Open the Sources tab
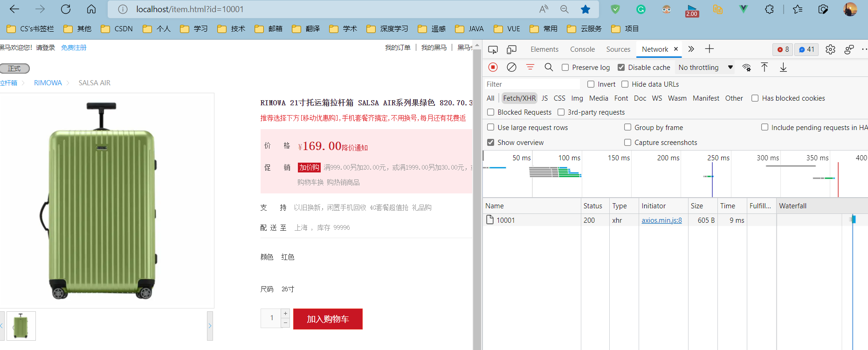The width and height of the screenshot is (868, 350). click(618, 49)
